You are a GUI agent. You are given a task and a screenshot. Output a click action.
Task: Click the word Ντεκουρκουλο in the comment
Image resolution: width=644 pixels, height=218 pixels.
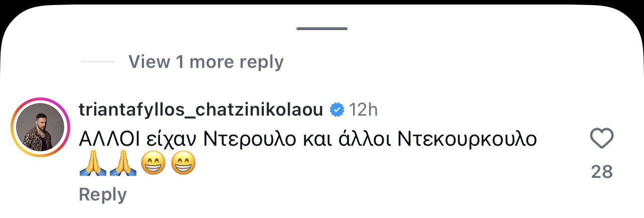[467, 139]
